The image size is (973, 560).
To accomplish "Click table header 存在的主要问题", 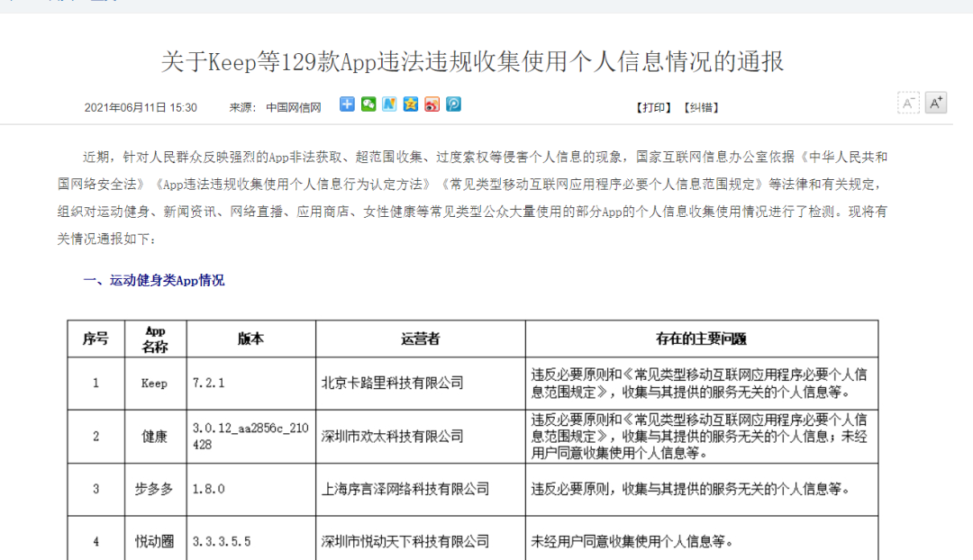I will click(x=701, y=339).
